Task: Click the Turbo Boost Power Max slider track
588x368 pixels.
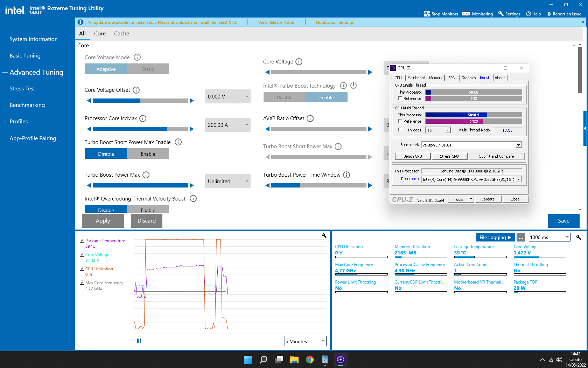Action: 140,185
